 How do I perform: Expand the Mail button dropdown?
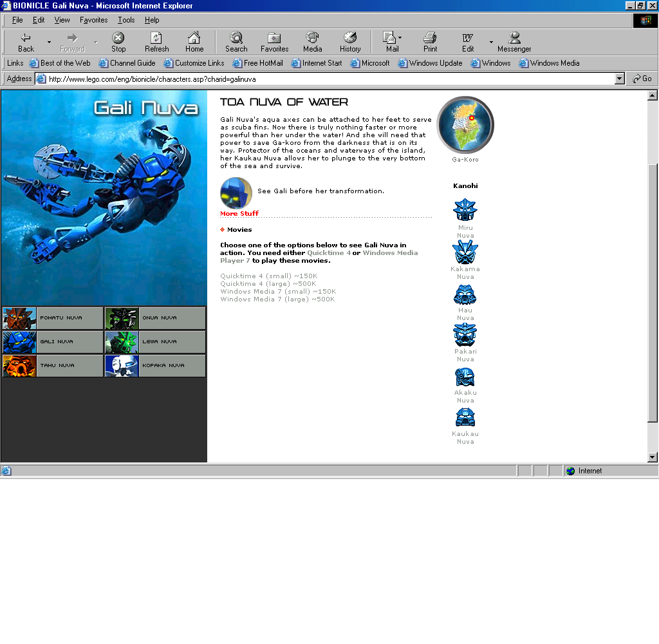point(400,38)
